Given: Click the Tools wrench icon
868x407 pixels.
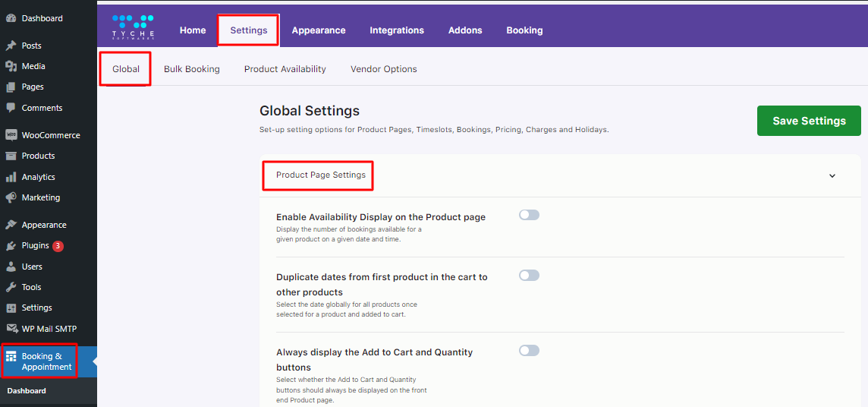Looking at the screenshot, I should [11, 287].
